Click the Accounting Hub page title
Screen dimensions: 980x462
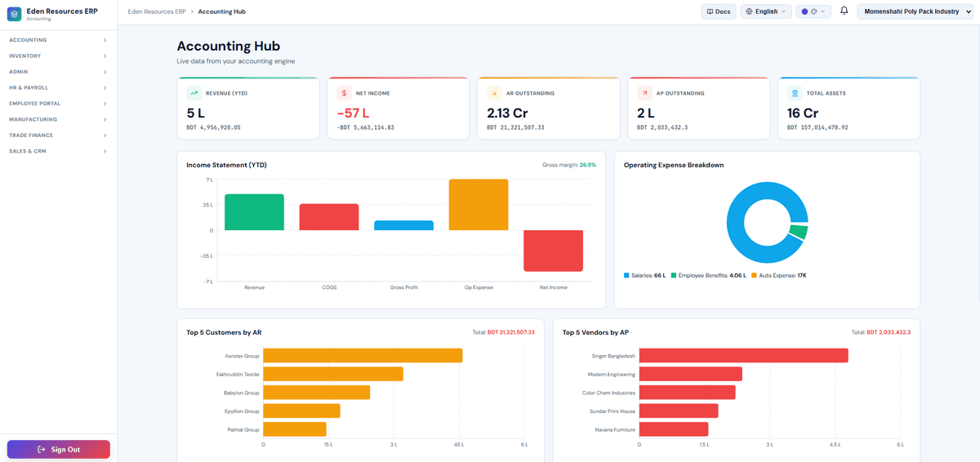(x=229, y=47)
